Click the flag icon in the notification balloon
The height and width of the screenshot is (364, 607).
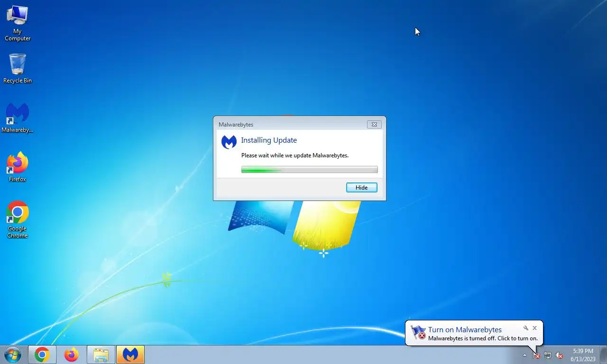coord(418,332)
